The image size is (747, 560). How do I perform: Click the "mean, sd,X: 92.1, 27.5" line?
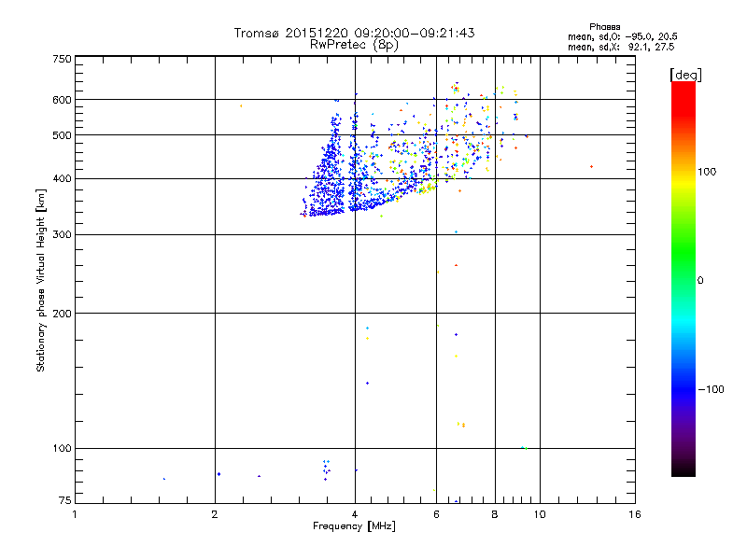point(621,47)
